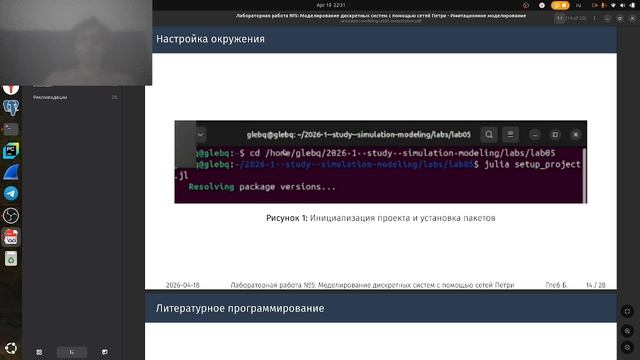Show applications with Ubuntu logo button

point(11,348)
